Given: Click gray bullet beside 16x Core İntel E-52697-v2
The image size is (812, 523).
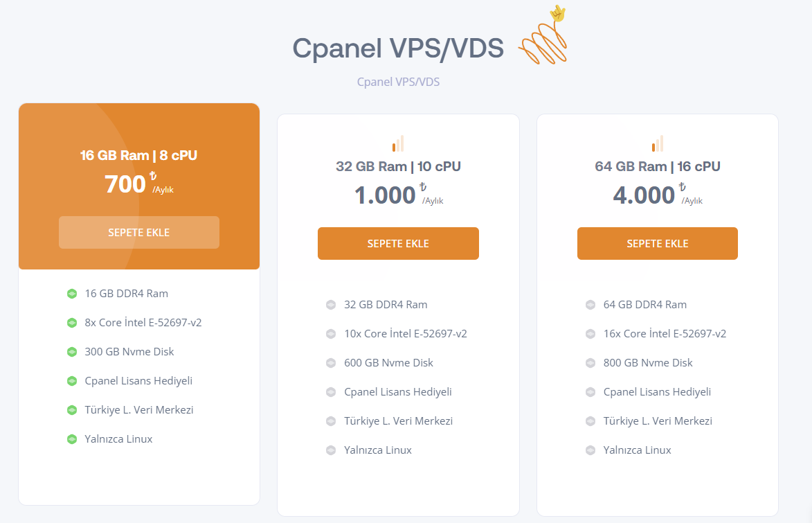Looking at the screenshot, I should click(x=590, y=334).
